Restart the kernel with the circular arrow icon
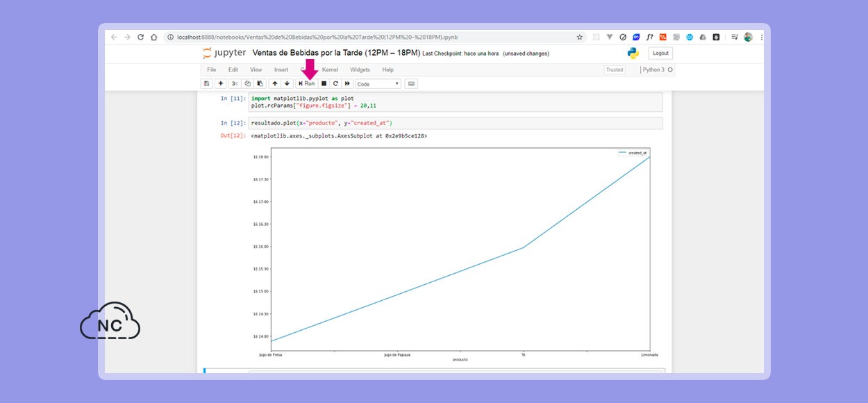Screen dimensions: 868x403 tap(335, 83)
